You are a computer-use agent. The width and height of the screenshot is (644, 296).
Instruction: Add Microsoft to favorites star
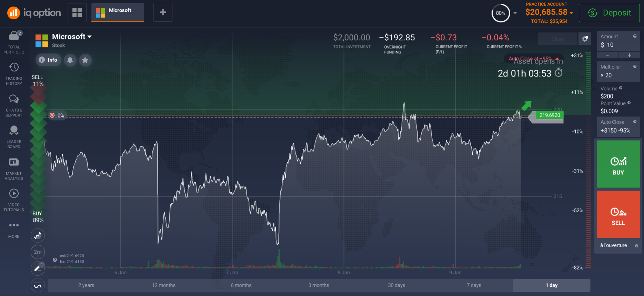coord(85,60)
